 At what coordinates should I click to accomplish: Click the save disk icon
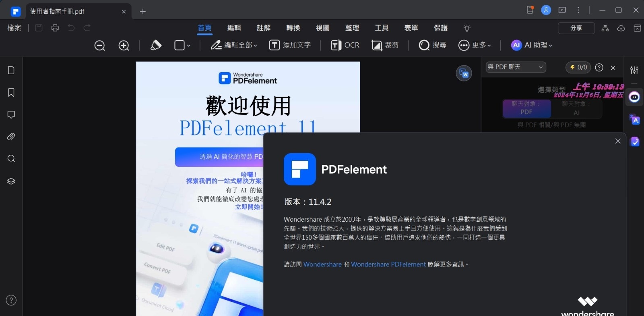point(39,28)
